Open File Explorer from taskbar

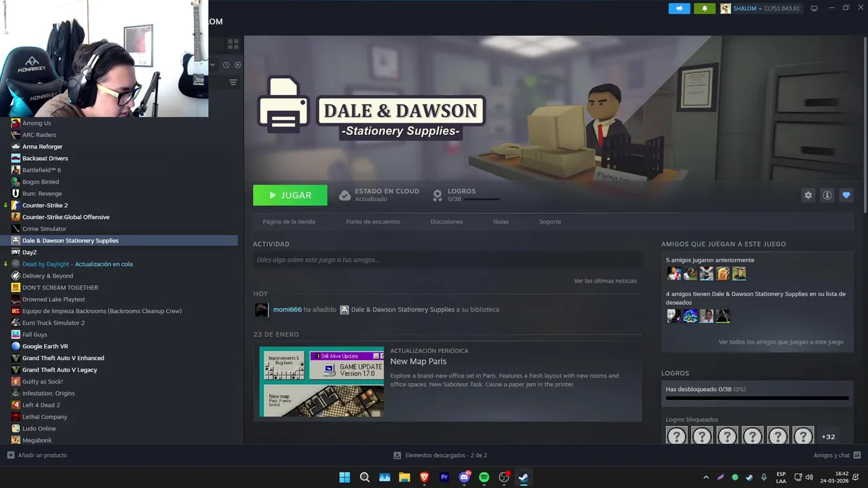[405, 477]
